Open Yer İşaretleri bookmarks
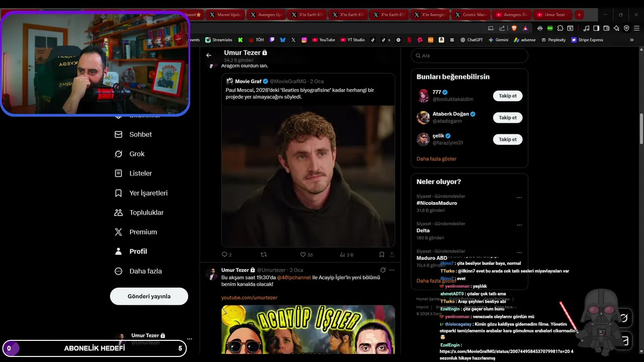This screenshot has width=644, height=362. pos(141,193)
